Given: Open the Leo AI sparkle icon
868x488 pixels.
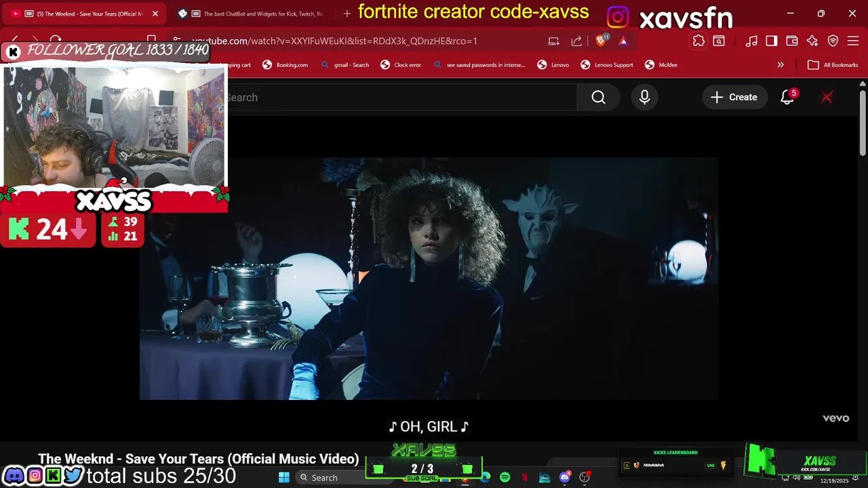Looking at the screenshot, I should [x=812, y=41].
